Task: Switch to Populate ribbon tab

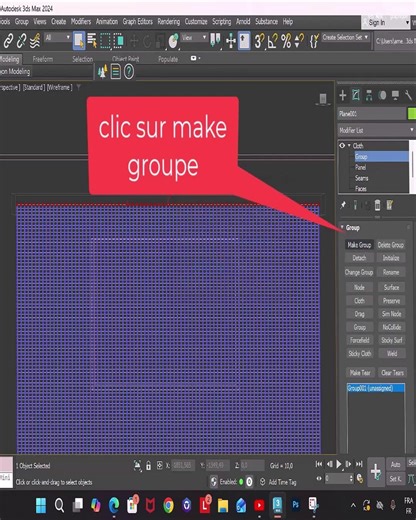Action: (x=168, y=59)
